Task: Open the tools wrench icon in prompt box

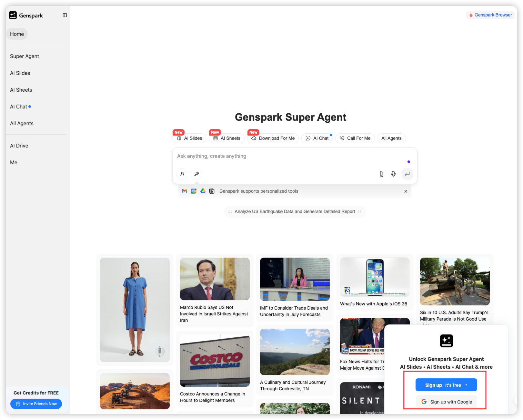Action: [x=196, y=174]
